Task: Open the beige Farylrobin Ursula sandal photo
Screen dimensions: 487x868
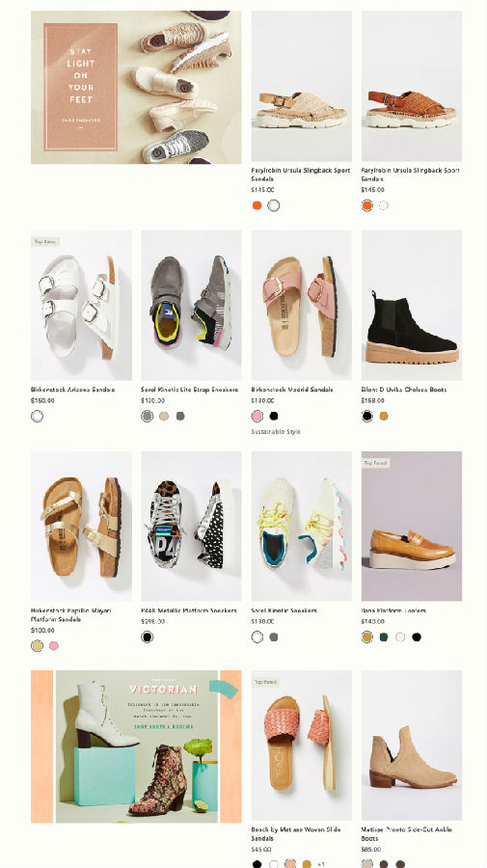Action: tap(302, 87)
